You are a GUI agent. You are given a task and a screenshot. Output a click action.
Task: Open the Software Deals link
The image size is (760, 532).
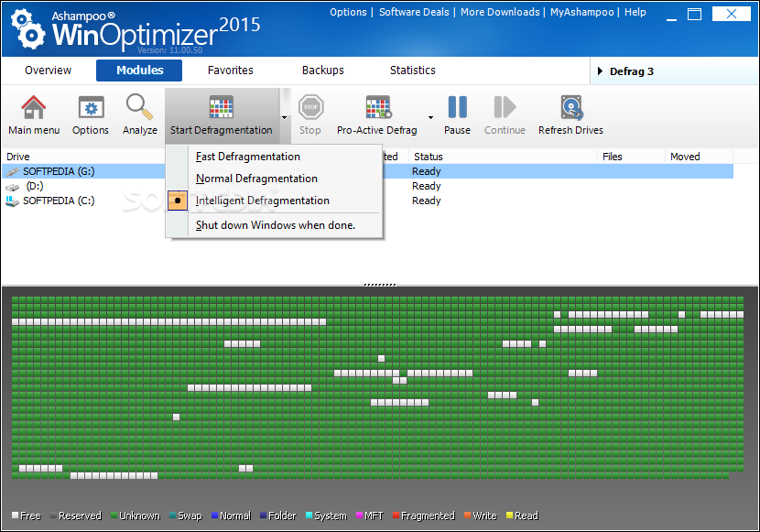pos(414,12)
